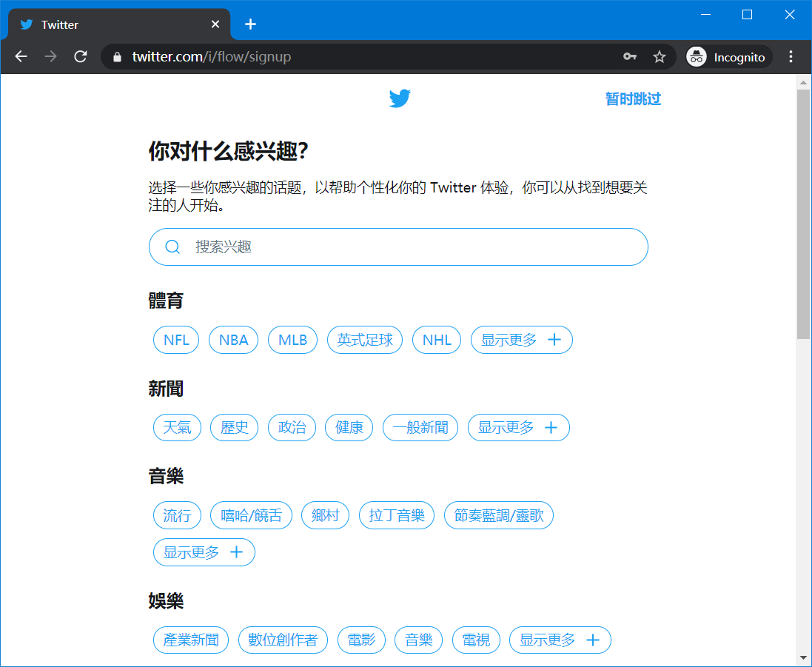This screenshot has height=667, width=812.
Task: Bookmark this page with star icon
Action: [659, 56]
